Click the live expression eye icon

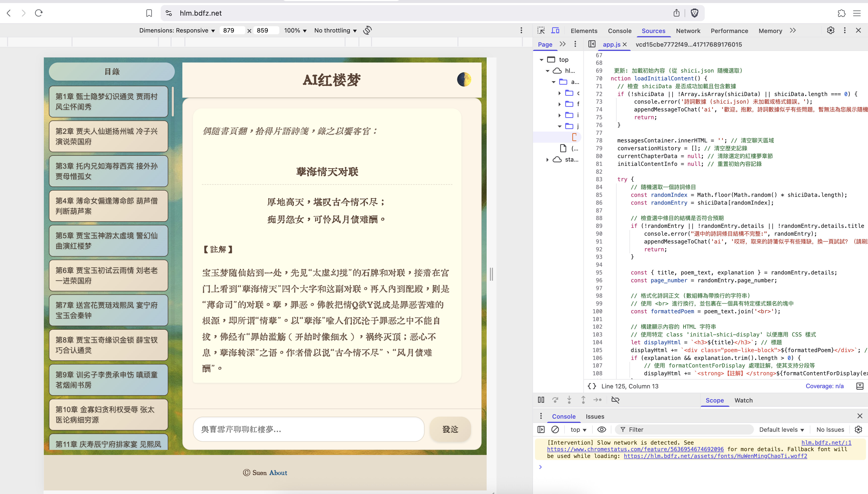pos(602,429)
